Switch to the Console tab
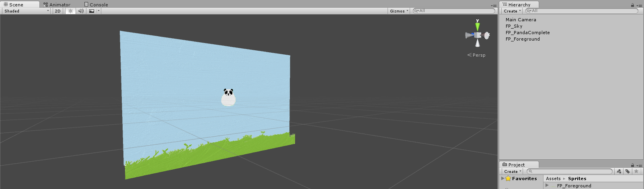The height and width of the screenshot is (189, 644). [96, 4]
